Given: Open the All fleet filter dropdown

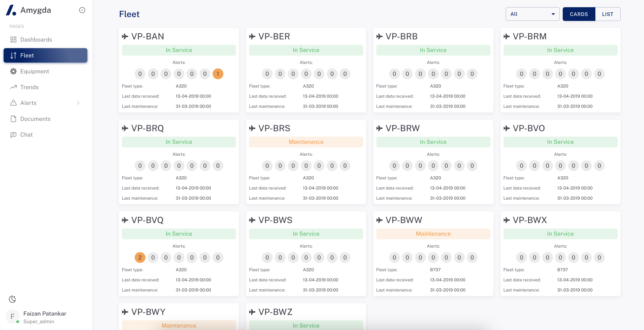Looking at the screenshot, I should click(533, 14).
